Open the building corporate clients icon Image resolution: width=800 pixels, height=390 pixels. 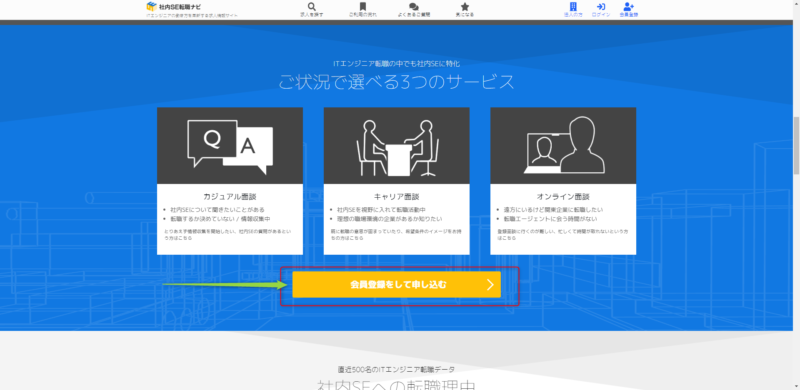click(x=573, y=7)
